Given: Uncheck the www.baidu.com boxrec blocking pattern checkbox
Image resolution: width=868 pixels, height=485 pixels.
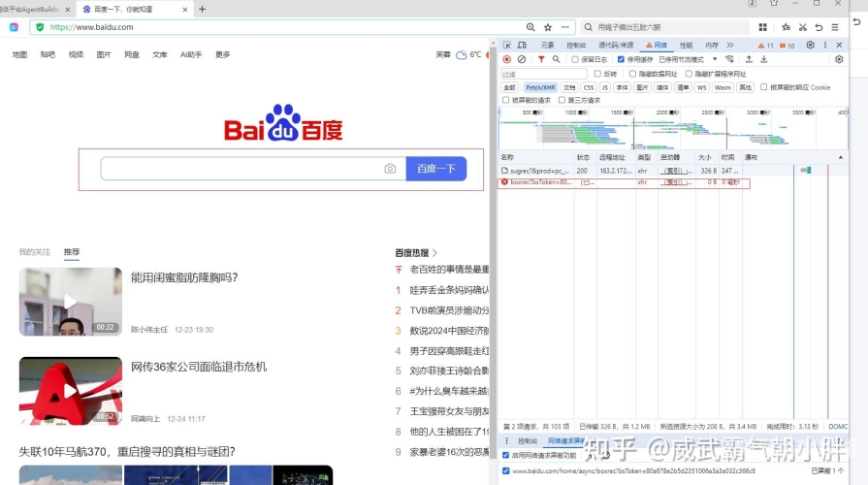Looking at the screenshot, I should (505, 470).
